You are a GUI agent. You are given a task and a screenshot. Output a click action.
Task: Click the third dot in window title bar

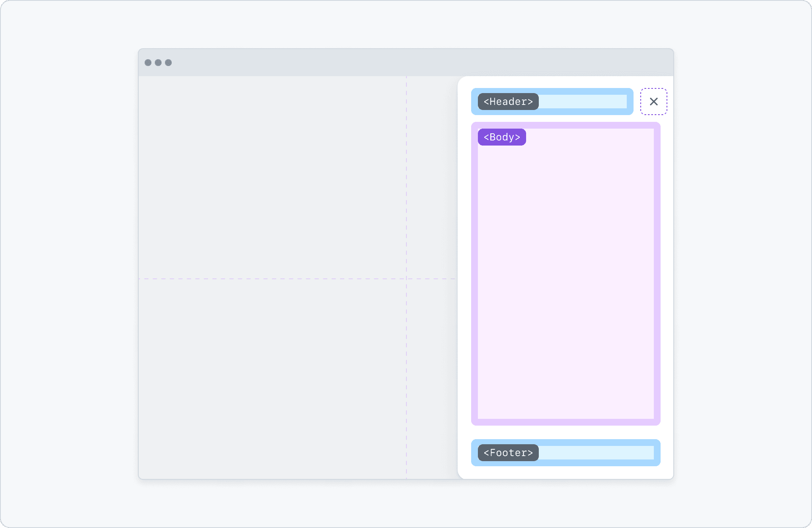[x=168, y=63]
